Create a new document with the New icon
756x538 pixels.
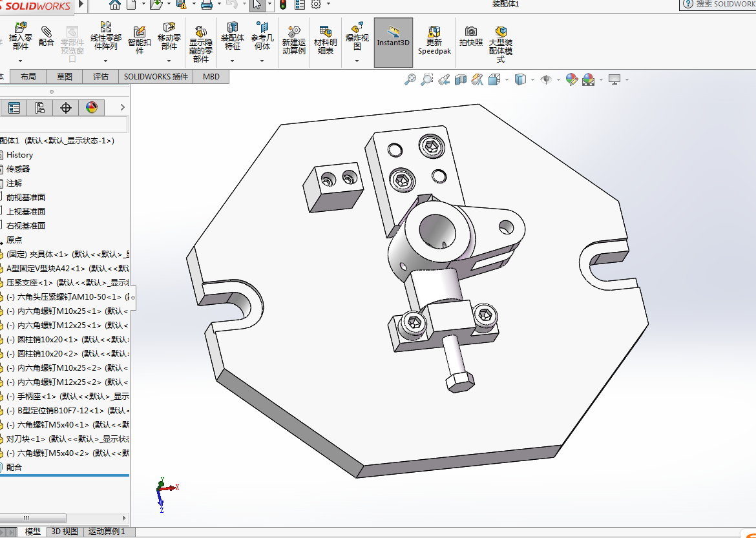tap(131, 5)
